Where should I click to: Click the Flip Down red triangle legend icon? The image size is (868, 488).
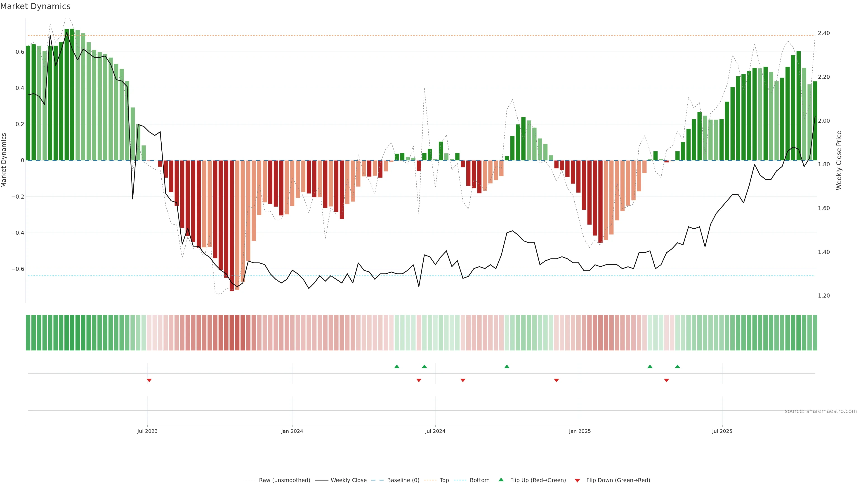(577, 480)
